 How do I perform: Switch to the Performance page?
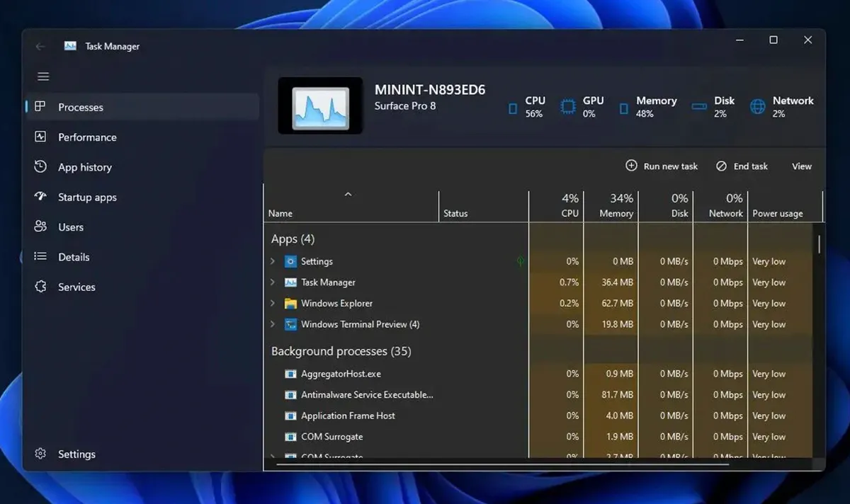[142, 137]
